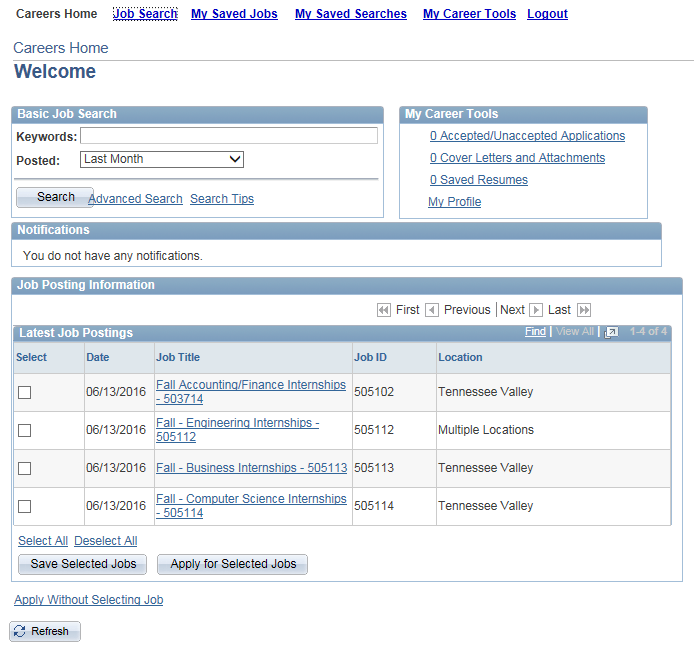This screenshot has width=694, height=650.
Task: Open the grid in new window icon
Action: click(x=611, y=332)
